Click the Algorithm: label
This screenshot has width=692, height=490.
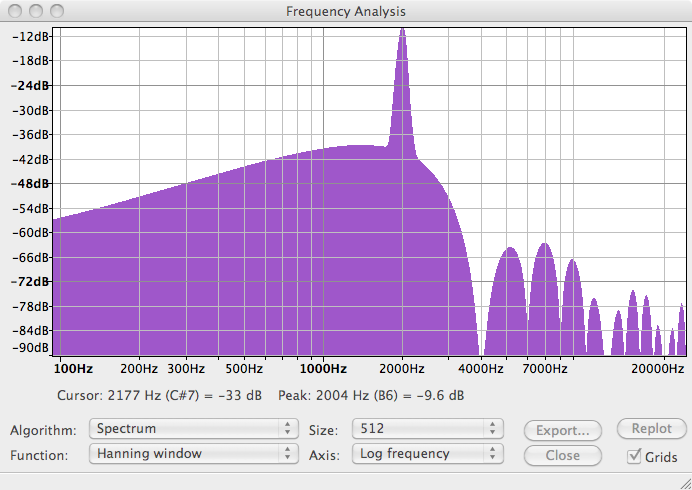(43, 430)
